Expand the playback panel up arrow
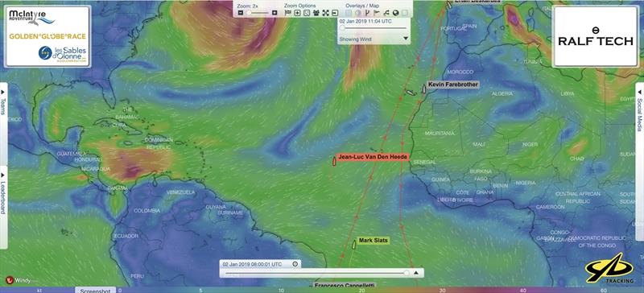 (415, 272)
